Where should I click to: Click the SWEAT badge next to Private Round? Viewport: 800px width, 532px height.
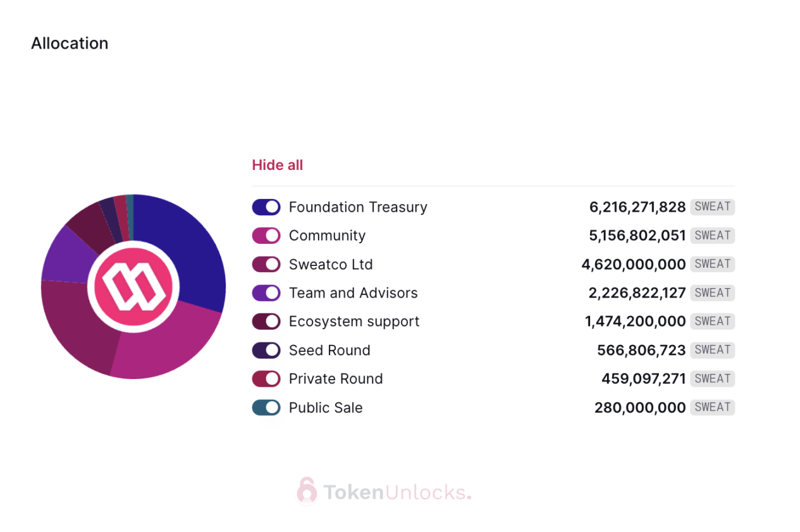click(x=712, y=378)
